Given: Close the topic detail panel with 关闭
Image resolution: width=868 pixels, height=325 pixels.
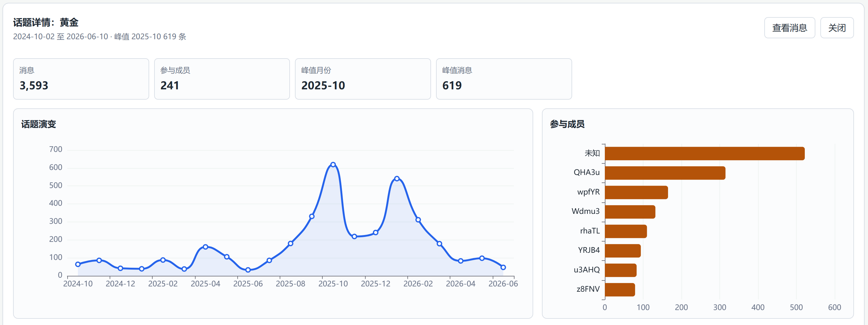Looking at the screenshot, I should (837, 28).
